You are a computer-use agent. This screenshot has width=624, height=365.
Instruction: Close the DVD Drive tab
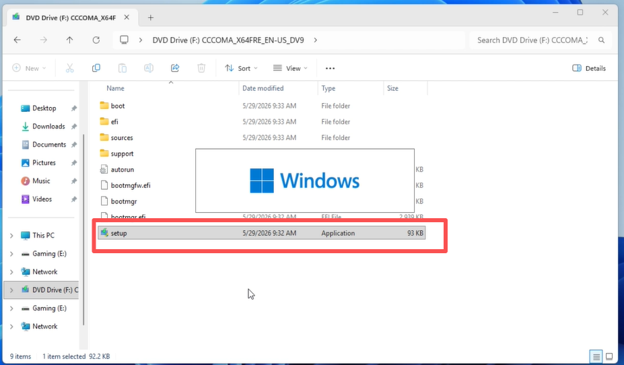click(127, 18)
